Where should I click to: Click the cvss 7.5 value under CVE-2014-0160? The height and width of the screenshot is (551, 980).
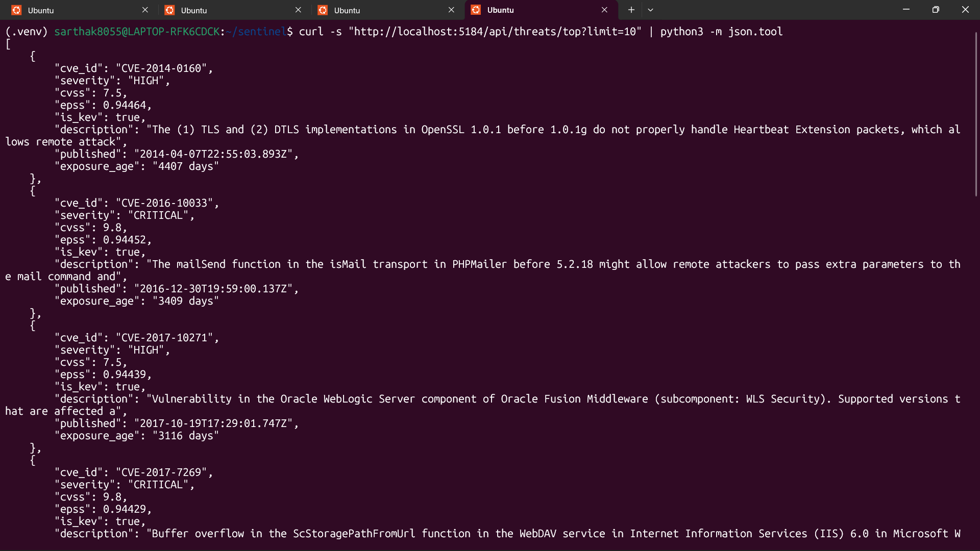tap(112, 93)
